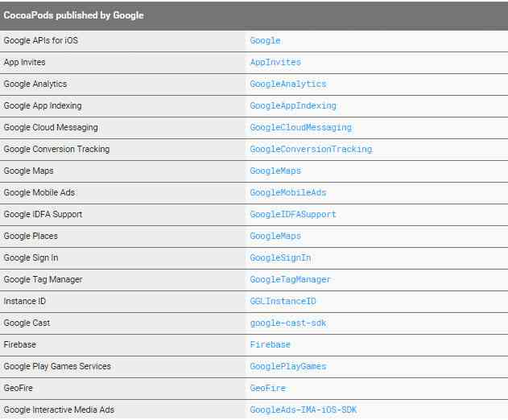Select the 'Google Conversion Tracking' cell text

pos(56,149)
